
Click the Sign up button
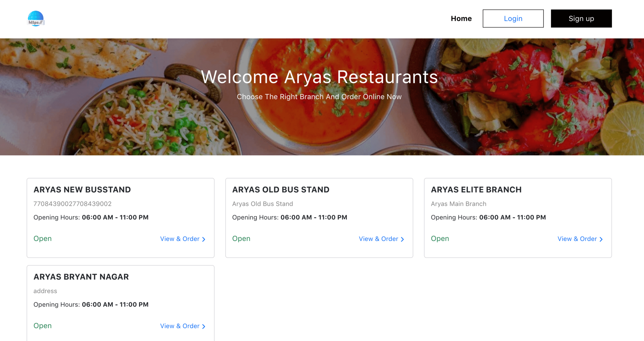tap(581, 18)
